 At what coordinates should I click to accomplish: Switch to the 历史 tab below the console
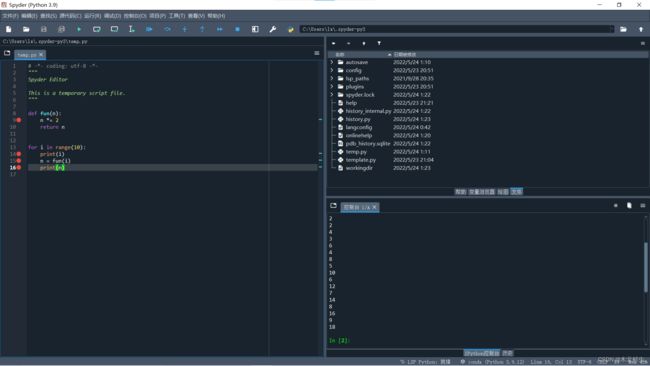click(507, 353)
